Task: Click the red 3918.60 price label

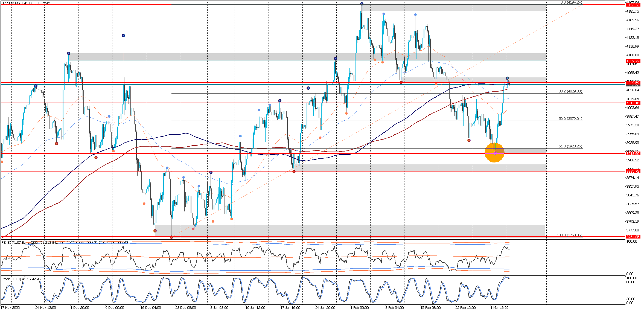Action: click(633, 154)
